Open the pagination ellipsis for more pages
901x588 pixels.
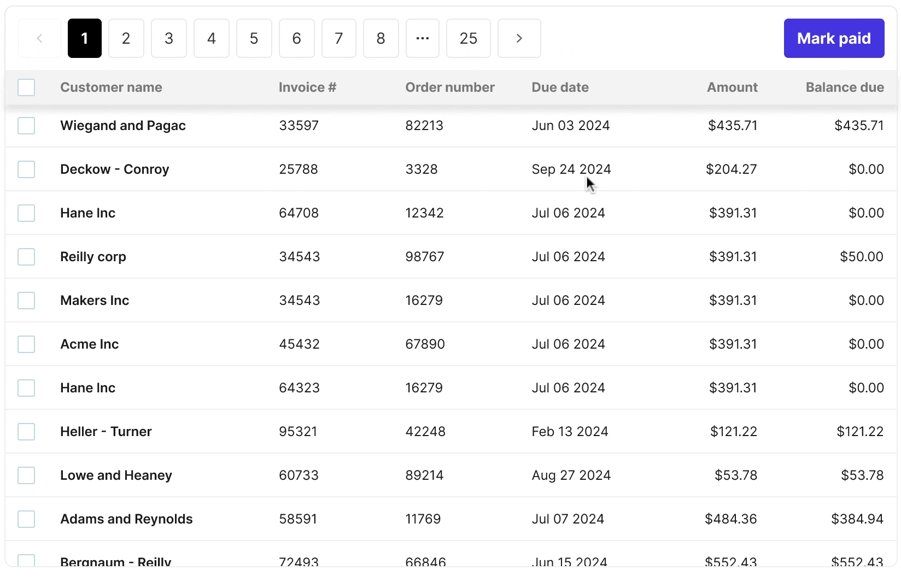pyautogui.click(x=422, y=38)
